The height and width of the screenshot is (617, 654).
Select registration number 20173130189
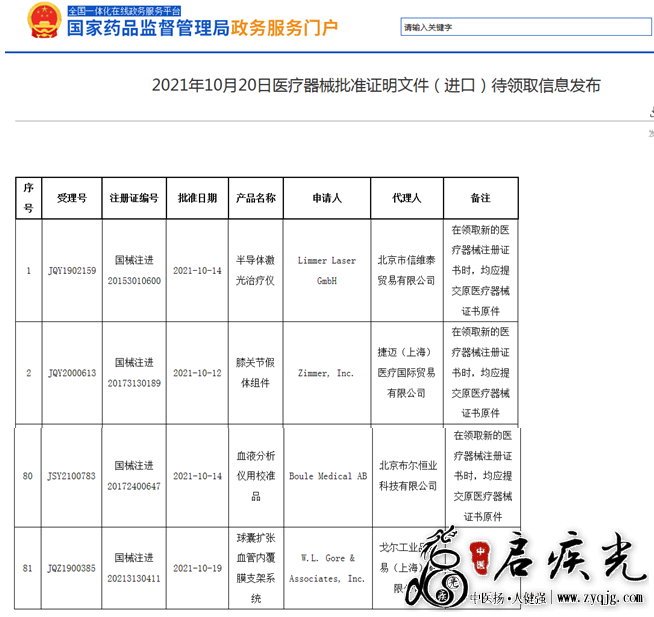[134, 383]
